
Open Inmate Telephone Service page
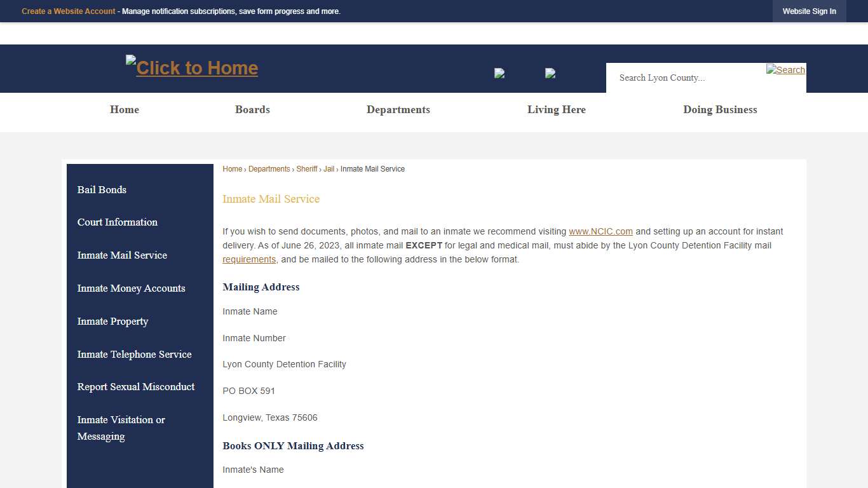(x=134, y=354)
